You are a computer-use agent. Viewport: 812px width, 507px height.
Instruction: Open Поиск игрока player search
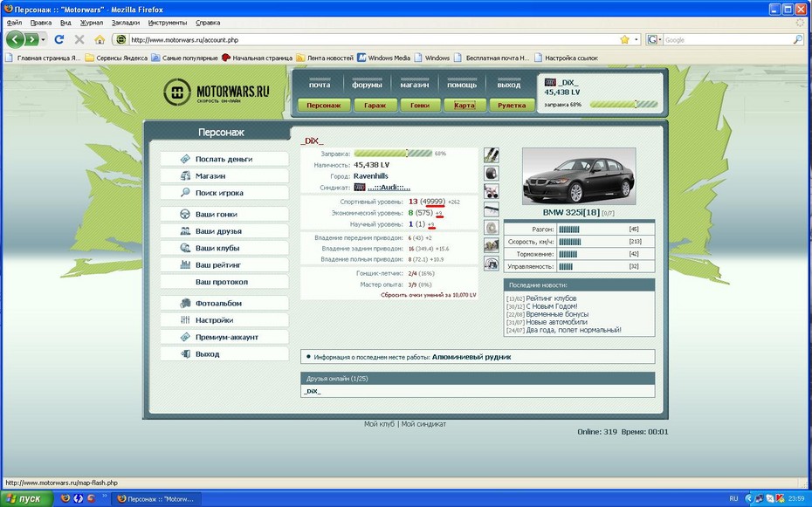(x=224, y=193)
